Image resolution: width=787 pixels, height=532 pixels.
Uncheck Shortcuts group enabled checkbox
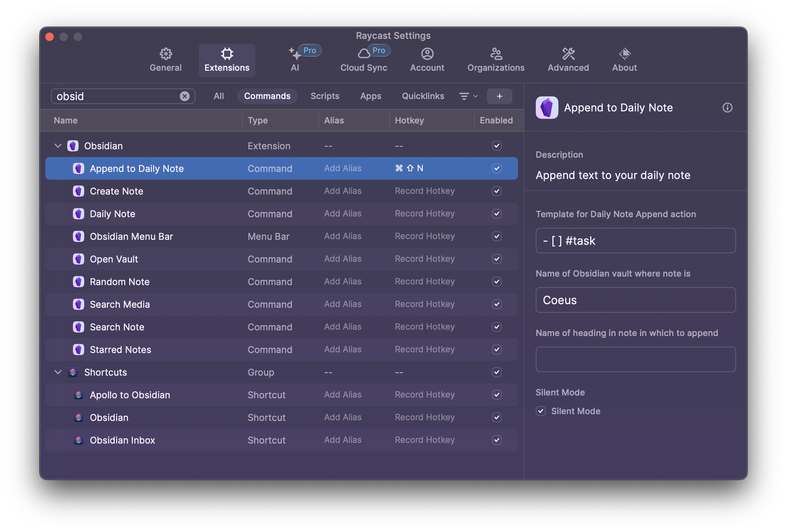(496, 372)
